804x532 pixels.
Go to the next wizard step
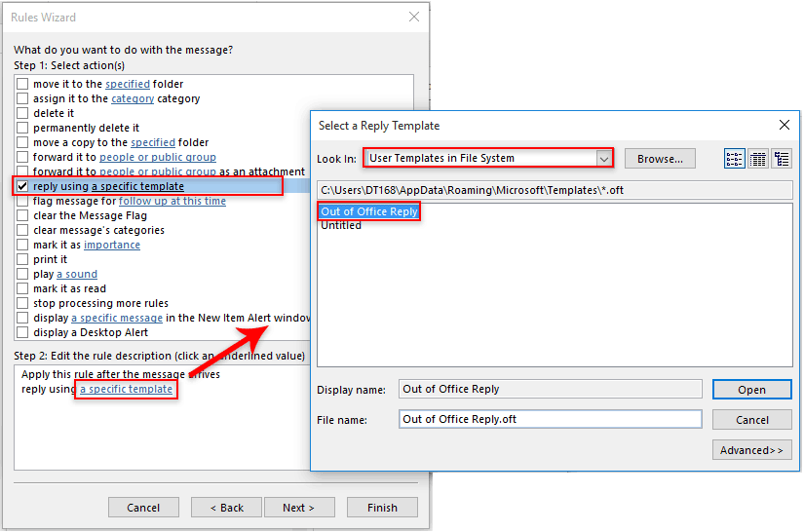pos(298,508)
